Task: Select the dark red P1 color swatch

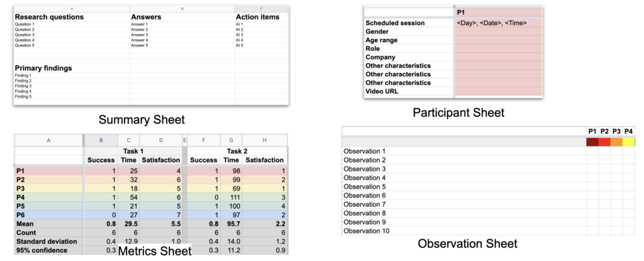Action: coord(592,142)
